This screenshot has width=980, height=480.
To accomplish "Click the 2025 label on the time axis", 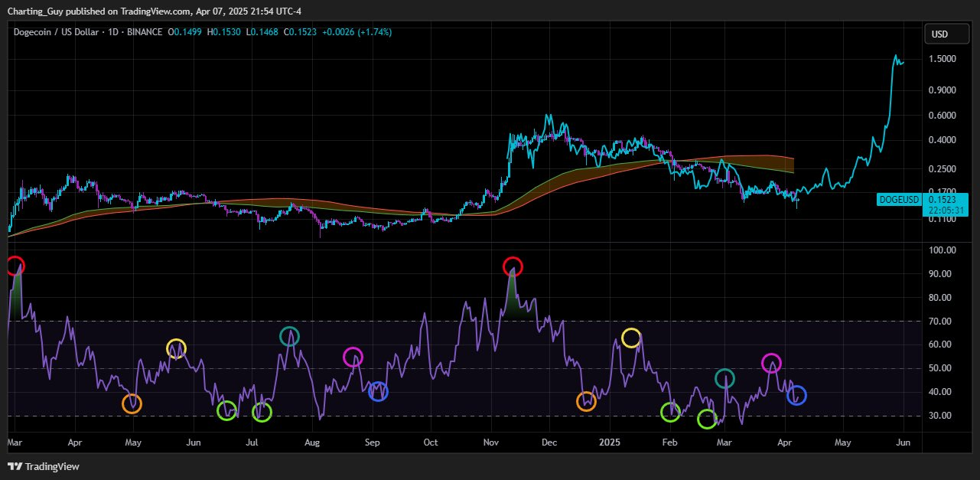I will click(x=610, y=442).
